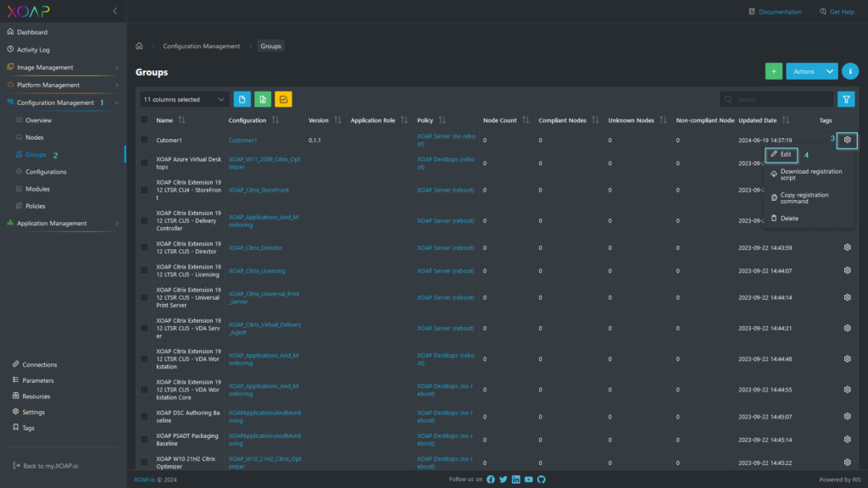Expand the Image Management section
The height and width of the screenshot is (488, 868).
[x=63, y=68]
